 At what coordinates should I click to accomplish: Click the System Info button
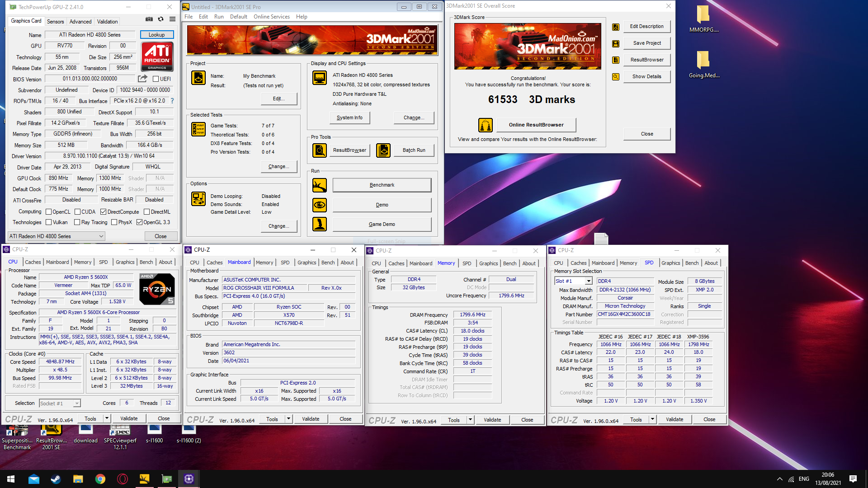click(x=349, y=117)
